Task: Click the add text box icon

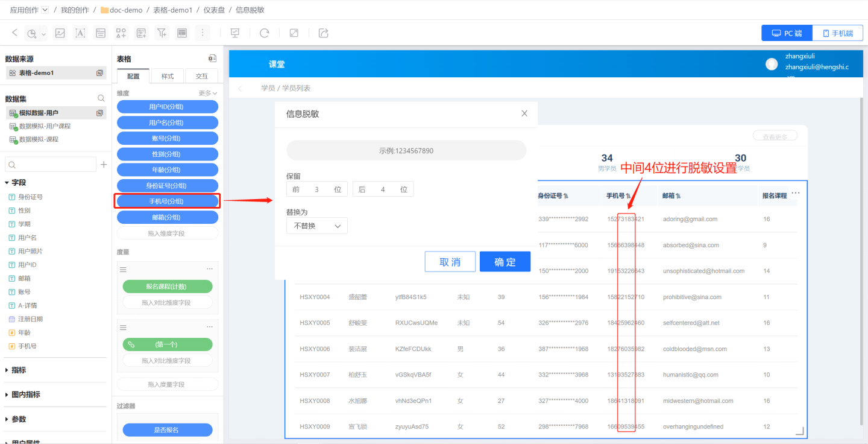Action: tap(80, 33)
